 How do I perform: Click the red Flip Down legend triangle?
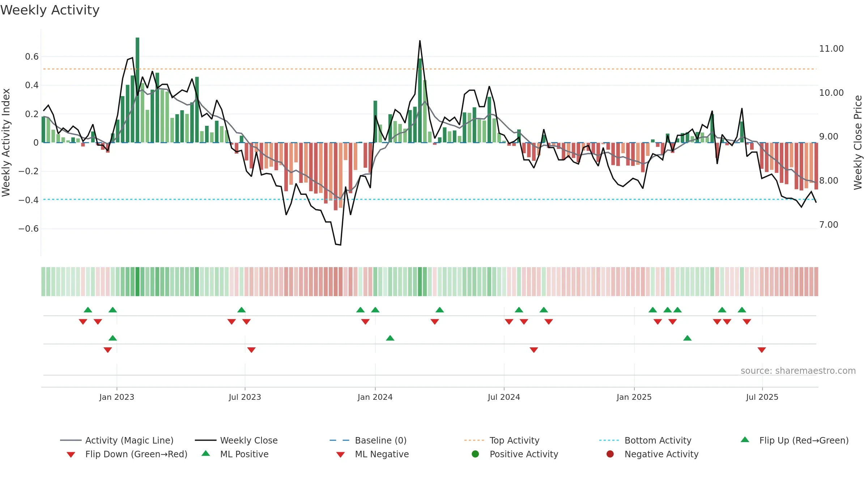(x=71, y=454)
